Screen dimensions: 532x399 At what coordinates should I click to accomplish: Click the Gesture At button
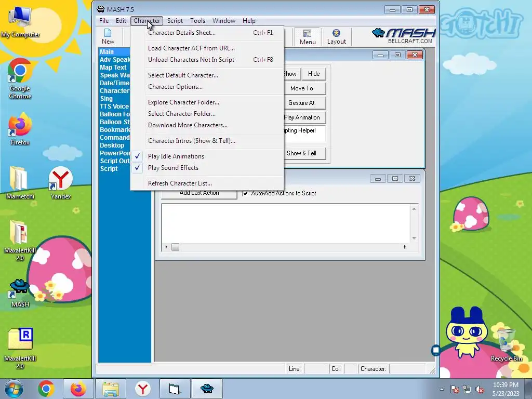[304, 103]
